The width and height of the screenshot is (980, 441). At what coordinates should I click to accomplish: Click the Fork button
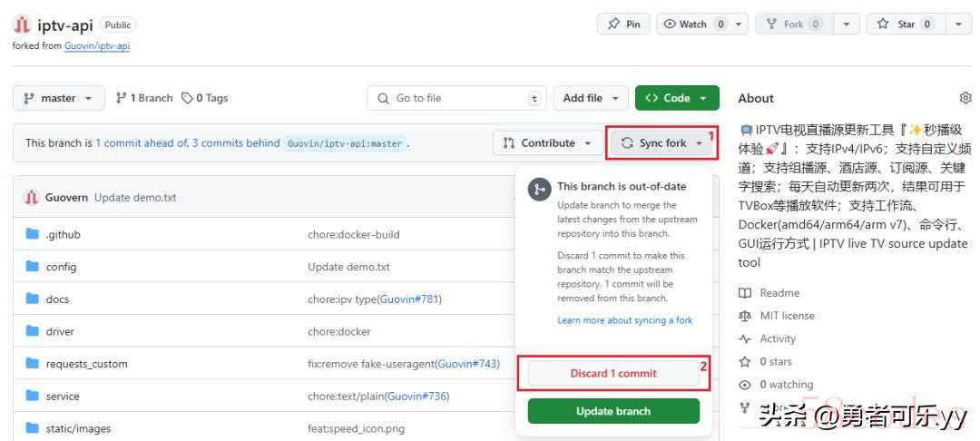click(793, 24)
